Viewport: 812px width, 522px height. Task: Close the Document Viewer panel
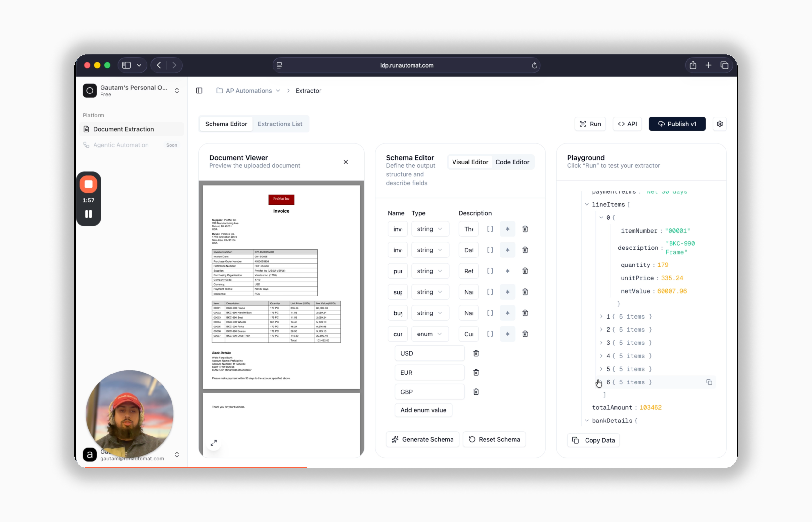click(345, 162)
